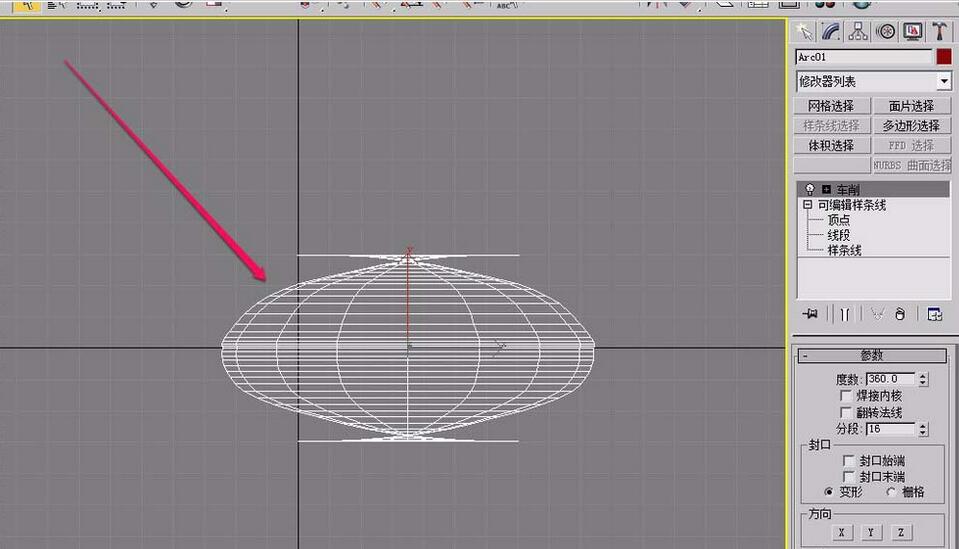
Task: Enable the 翻转法线 checkbox
Action: 846,412
